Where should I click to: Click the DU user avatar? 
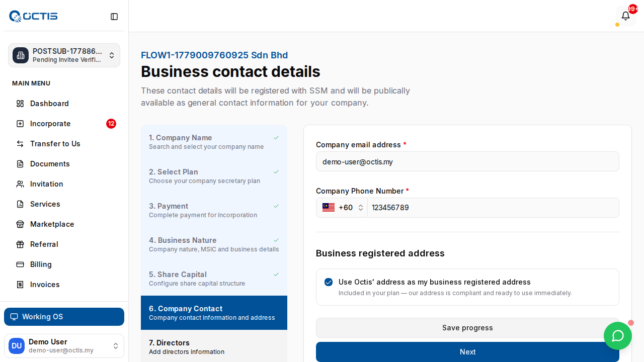[x=17, y=346]
